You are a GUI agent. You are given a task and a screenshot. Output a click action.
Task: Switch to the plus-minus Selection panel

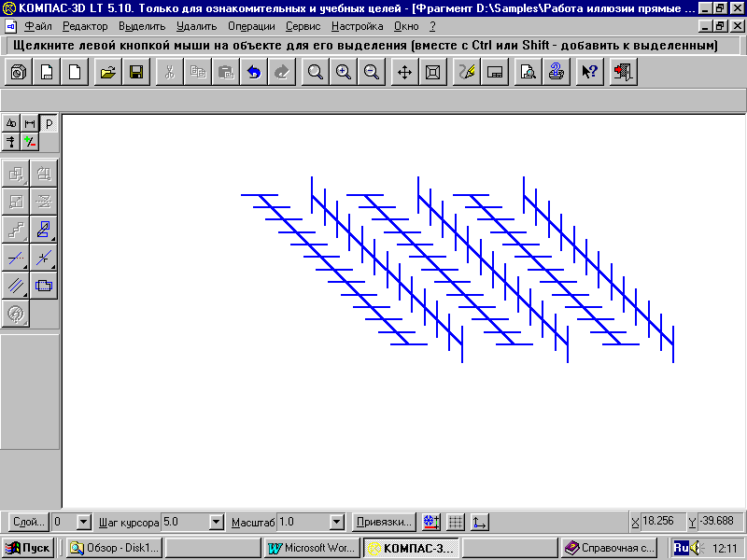[x=30, y=142]
